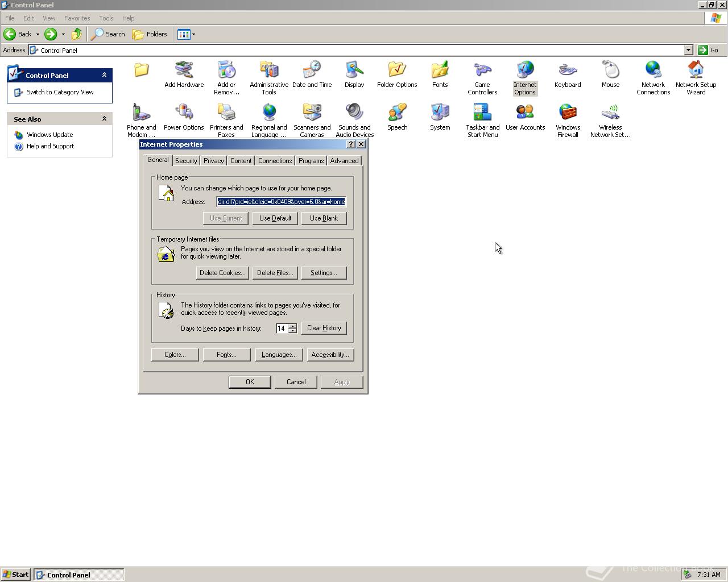Increase days to keep history spinner
The width and height of the screenshot is (728, 582).
292,326
